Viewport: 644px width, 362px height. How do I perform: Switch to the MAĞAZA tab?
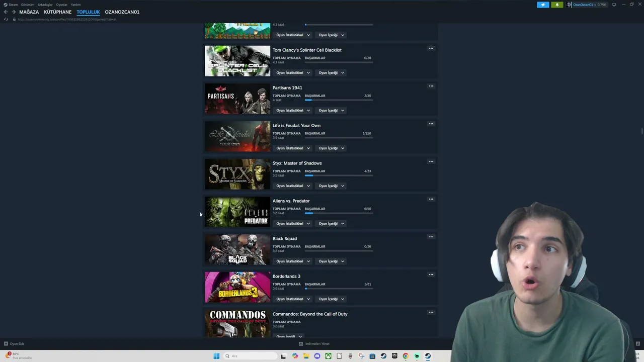point(29,12)
